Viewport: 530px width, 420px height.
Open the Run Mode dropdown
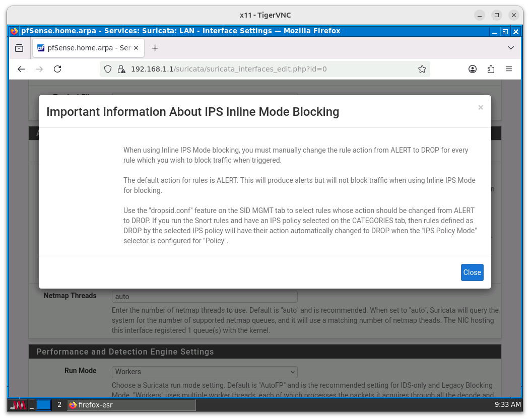(x=205, y=372)
